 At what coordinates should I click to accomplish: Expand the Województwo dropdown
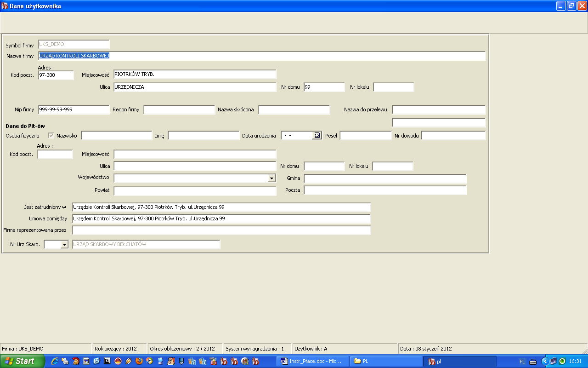click(271, 178)
